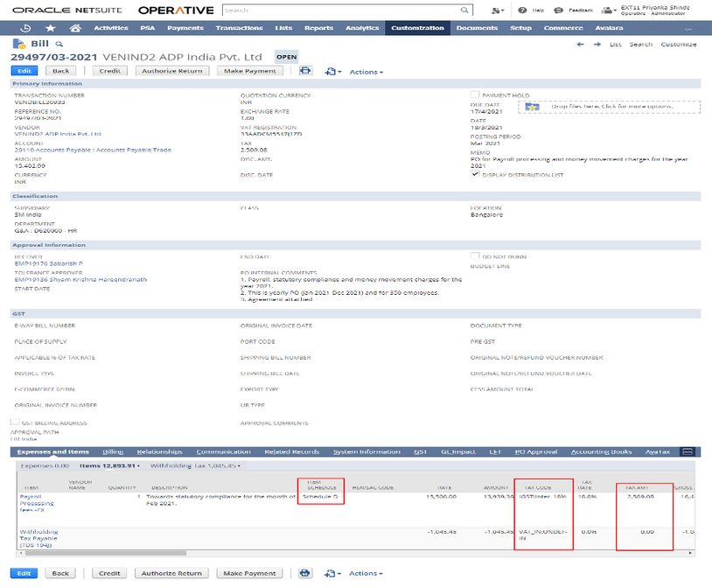Image resolution: width=712 pixels, height=588 pixels.
Task: Open the Feedback speech bubble icon
Action: click(559, 10)
